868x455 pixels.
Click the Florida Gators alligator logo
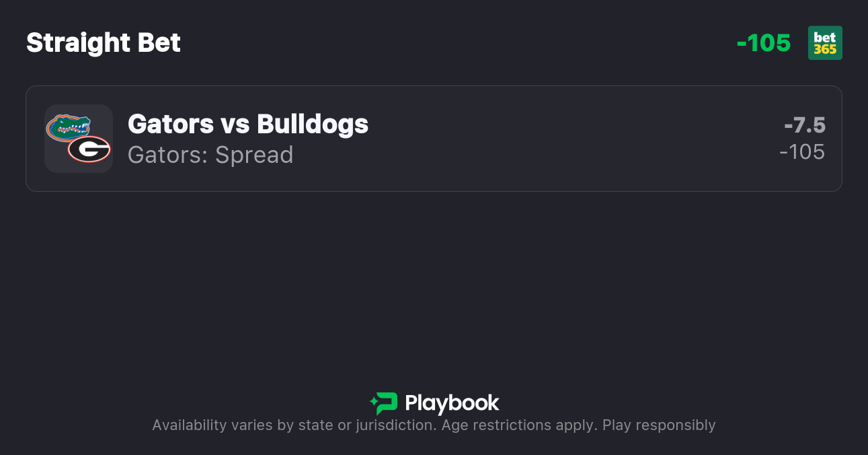pyautogui.click(x=69, y=127)
